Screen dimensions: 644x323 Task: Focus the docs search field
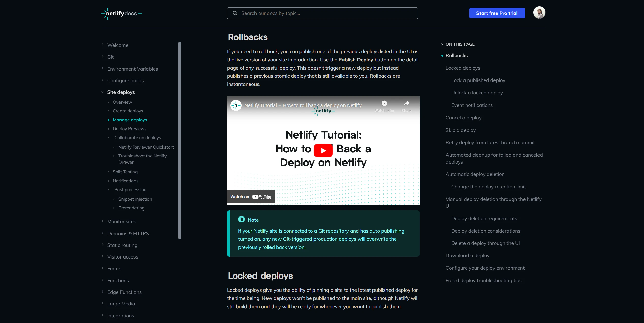pos(322,13)
